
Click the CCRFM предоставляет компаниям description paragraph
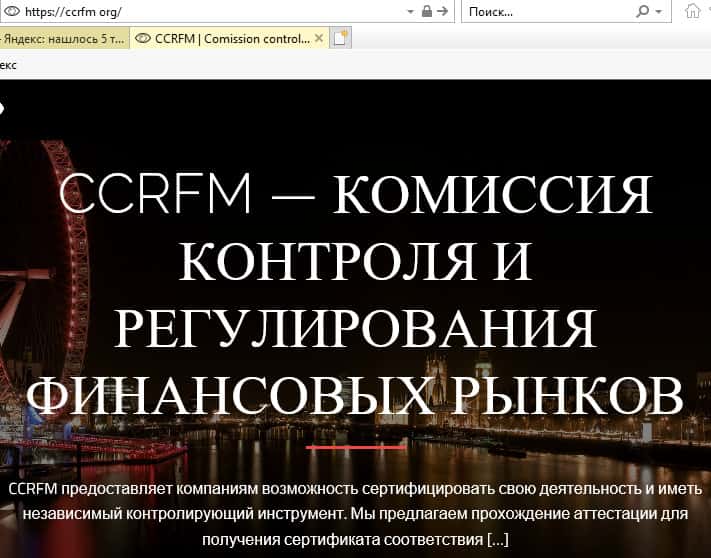tap(355, 514)
